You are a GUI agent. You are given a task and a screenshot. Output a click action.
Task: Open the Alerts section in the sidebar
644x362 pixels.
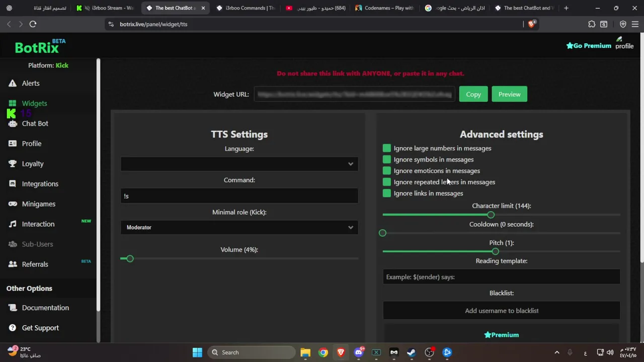30,83
